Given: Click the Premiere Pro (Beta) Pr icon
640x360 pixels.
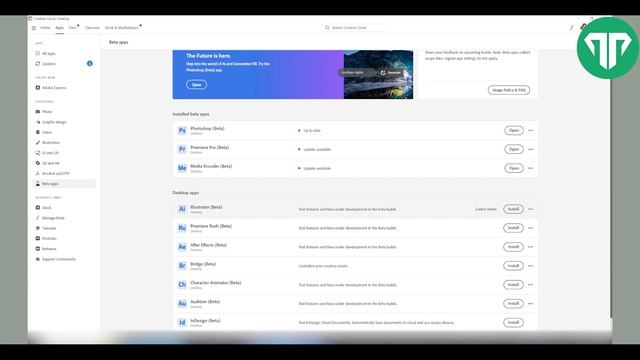Looking at the screenshot, I should pyautogui.click(x=182, y=149).
